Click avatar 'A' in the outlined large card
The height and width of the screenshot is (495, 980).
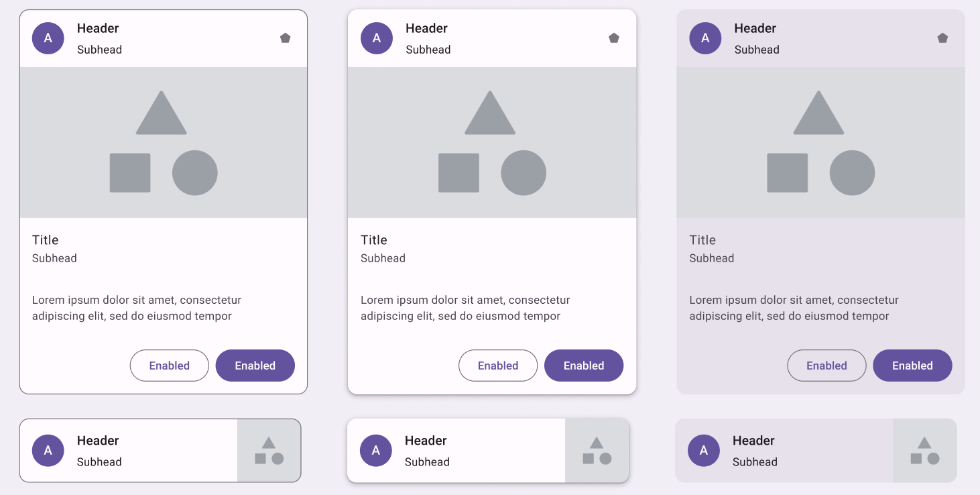coord(48,38)
